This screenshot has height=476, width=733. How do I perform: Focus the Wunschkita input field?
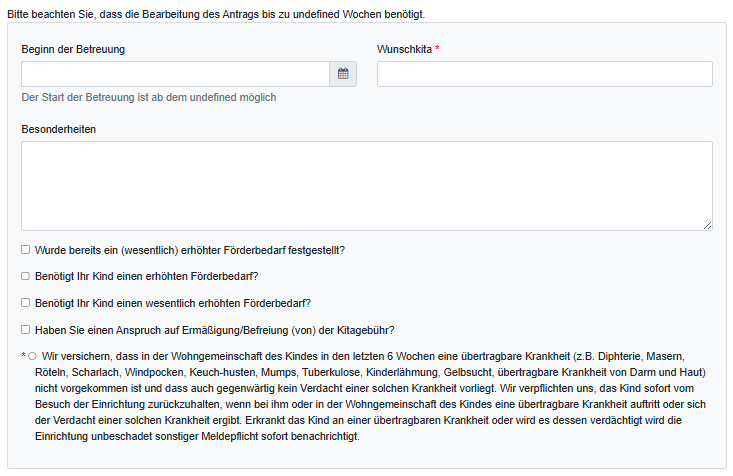(544, 74)
